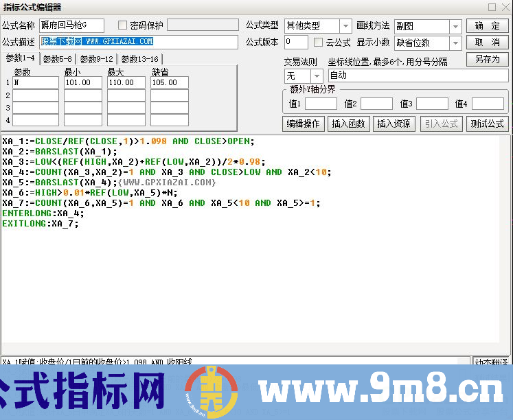Click the 插入资源 button
Image resolution: width=513 pixels, height=420 pixels.
(x=394, y=124)
